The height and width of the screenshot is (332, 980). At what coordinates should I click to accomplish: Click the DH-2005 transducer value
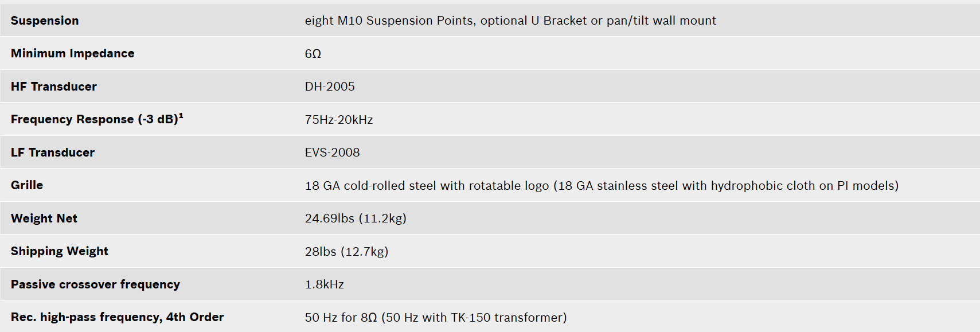(x=330, y=87)
